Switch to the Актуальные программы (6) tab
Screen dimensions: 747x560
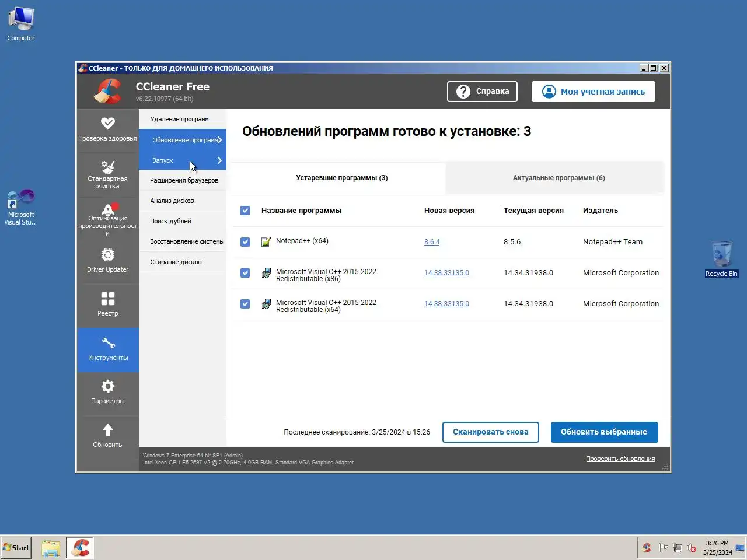(x=555, y=178)
